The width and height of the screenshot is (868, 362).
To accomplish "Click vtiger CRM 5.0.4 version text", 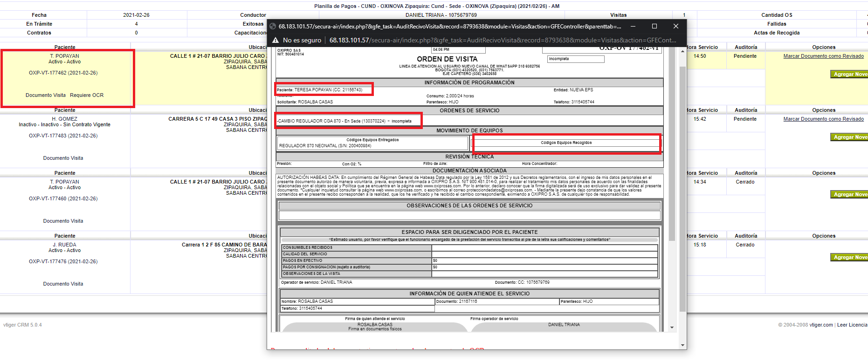I will (x=22, y=325).
